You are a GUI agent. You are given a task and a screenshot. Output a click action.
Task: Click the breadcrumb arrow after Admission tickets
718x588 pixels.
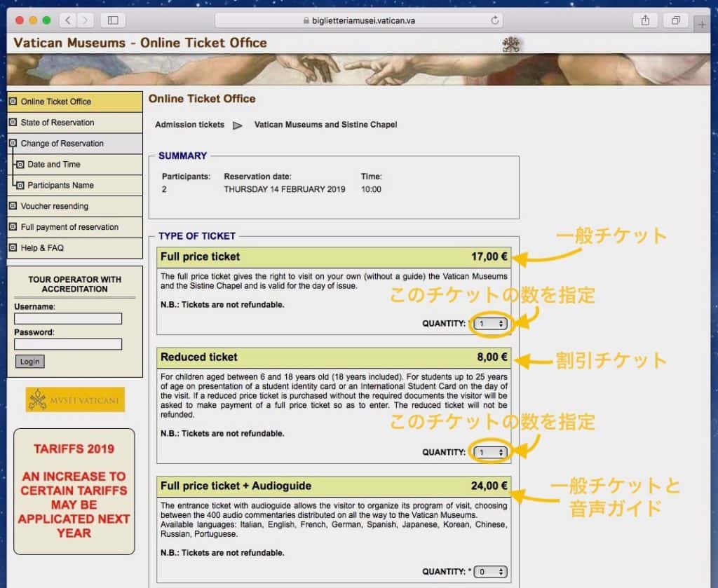(x=237, y=125)
